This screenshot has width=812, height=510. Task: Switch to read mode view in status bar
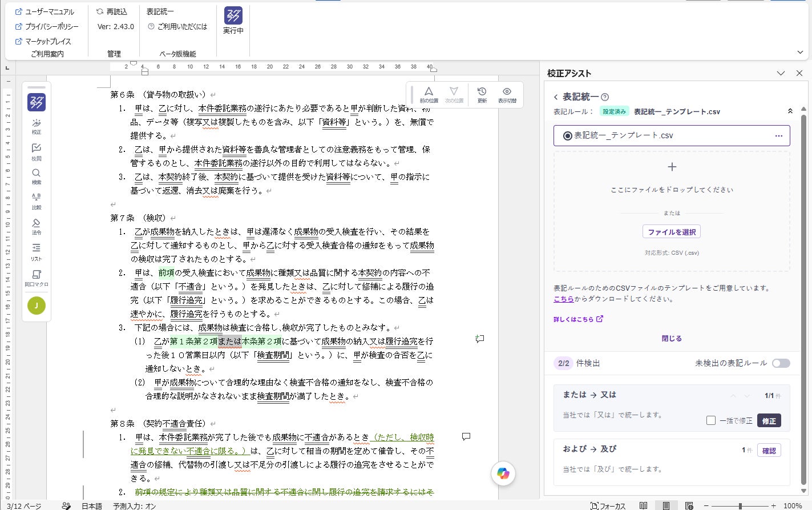(x=643, y=506)
